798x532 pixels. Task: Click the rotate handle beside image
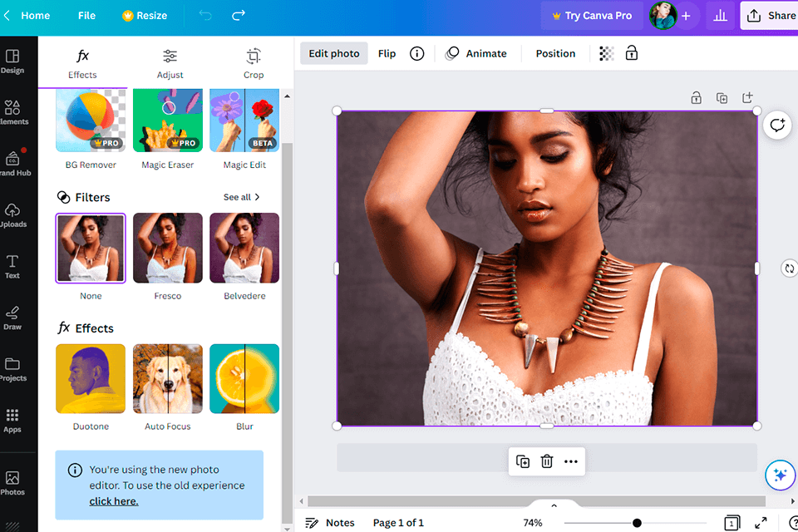tap(789, 268)
